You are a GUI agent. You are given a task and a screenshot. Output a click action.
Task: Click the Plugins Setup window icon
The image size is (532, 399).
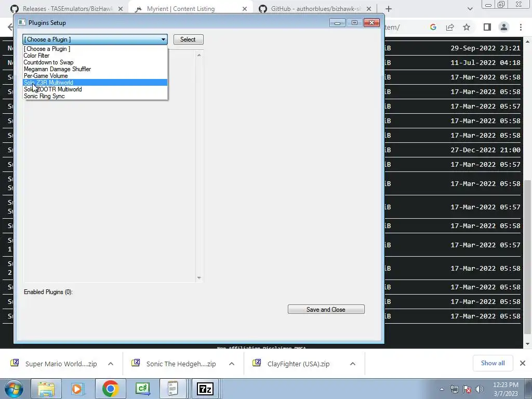(x=22, y=22)
